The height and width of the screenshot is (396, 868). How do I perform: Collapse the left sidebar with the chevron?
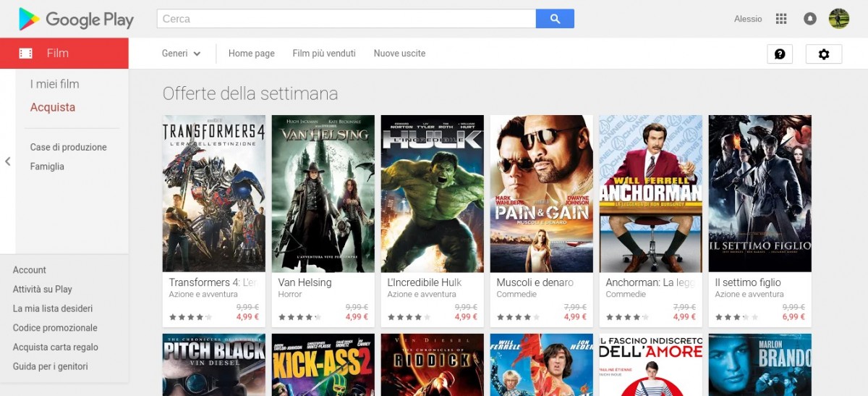(7, 161)
